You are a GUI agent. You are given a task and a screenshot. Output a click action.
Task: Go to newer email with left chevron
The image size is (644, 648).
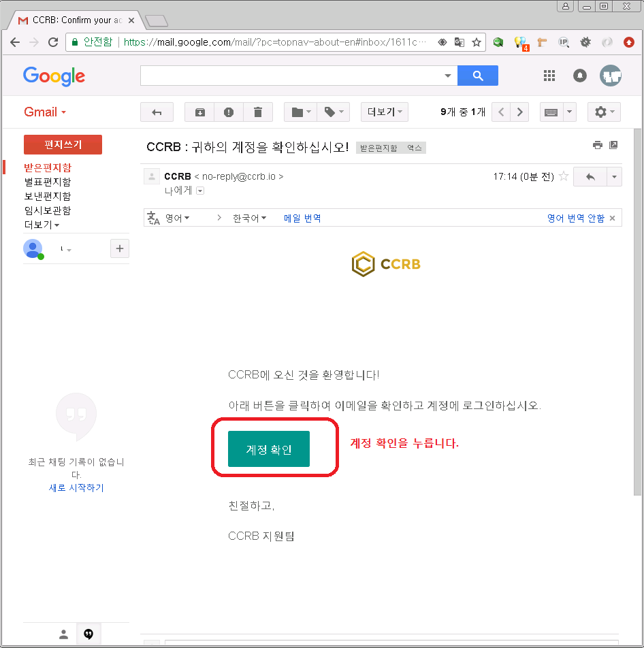click(501, 112)
